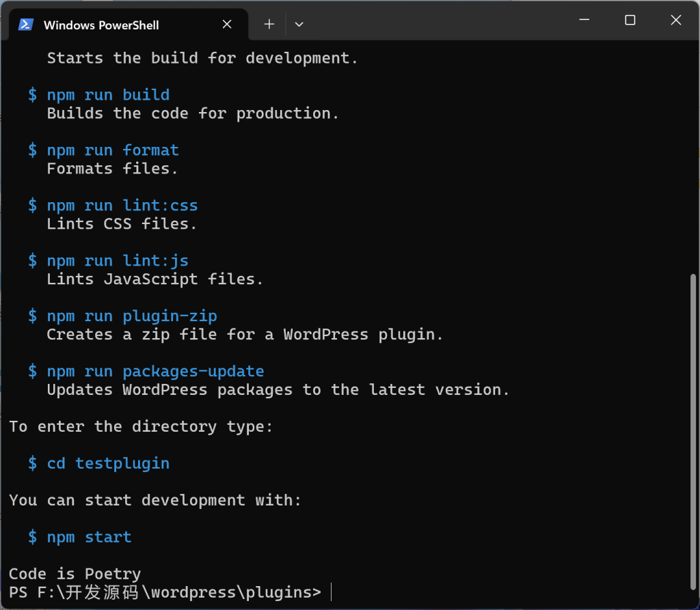Click 'Starts the build for development.' line
This screenshot has width=700, height=610.
[x=202, y=58]
